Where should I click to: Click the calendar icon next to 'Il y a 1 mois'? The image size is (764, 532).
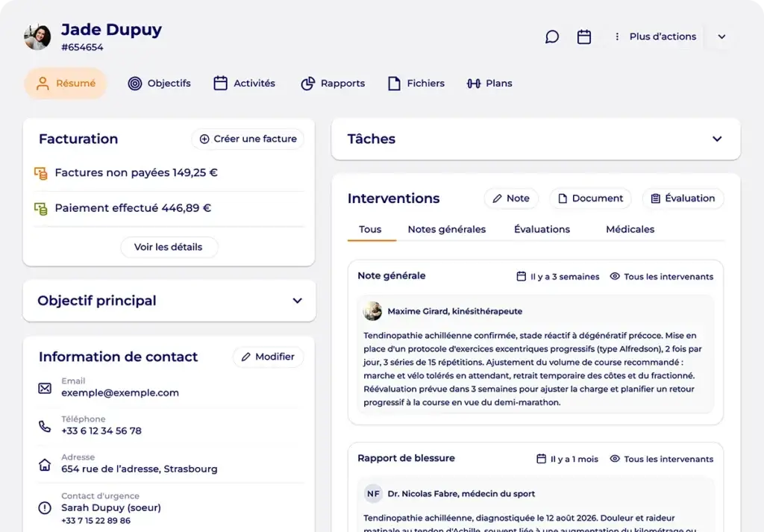(x=541, y=458)
